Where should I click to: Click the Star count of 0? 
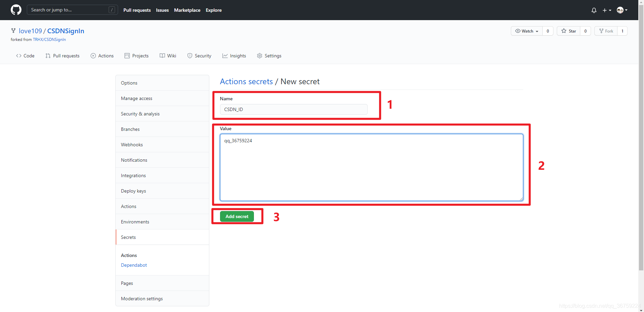click(585, 31)
